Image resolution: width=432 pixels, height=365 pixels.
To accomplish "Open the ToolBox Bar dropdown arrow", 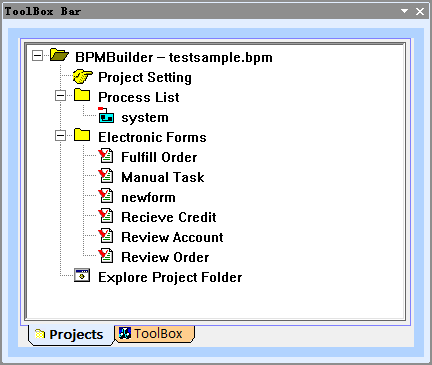I will click(x=404, y=11).
